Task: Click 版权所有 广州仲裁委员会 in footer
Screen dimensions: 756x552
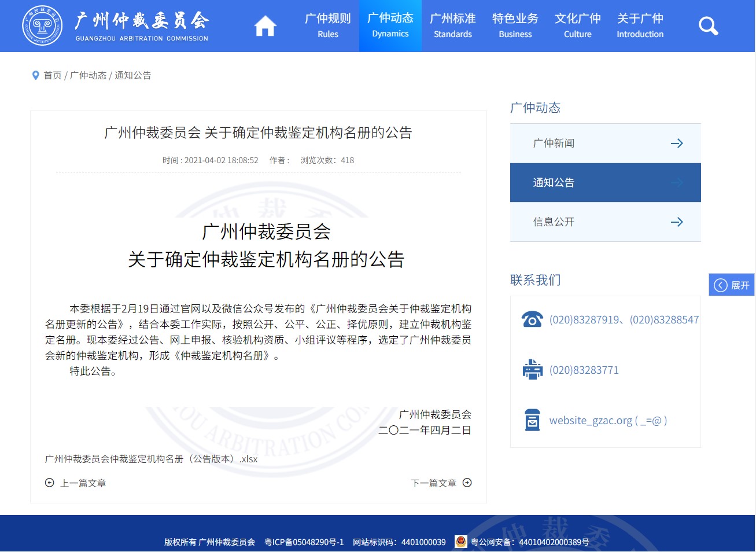Action: [x=209, y=542]
